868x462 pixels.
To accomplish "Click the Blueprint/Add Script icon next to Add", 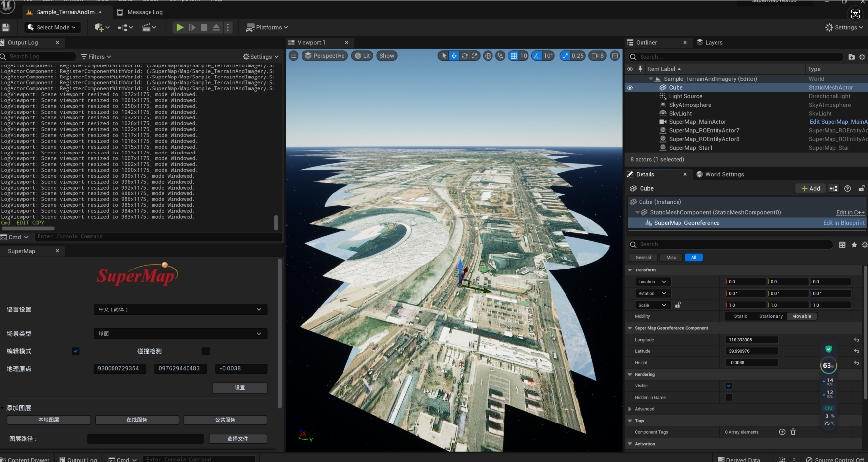I will (x=834, y=188).
